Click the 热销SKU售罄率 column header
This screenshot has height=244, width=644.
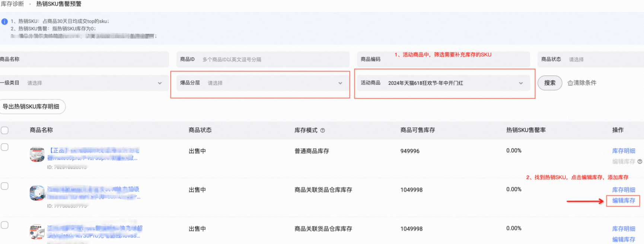(526, 130)
